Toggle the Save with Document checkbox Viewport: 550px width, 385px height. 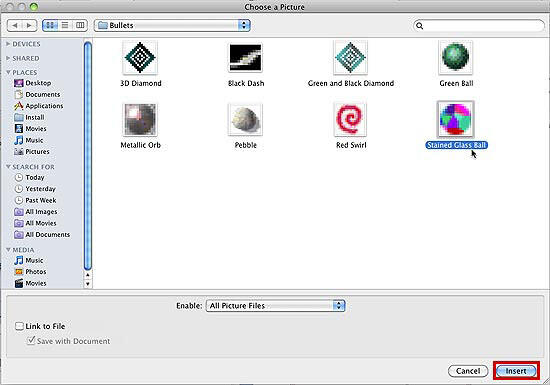(x=31, y=340)
